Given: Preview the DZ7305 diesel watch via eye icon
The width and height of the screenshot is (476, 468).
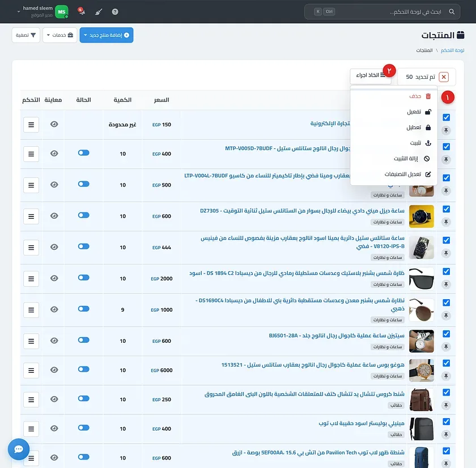Looking at the screenshot, I should tap(54, 216).
